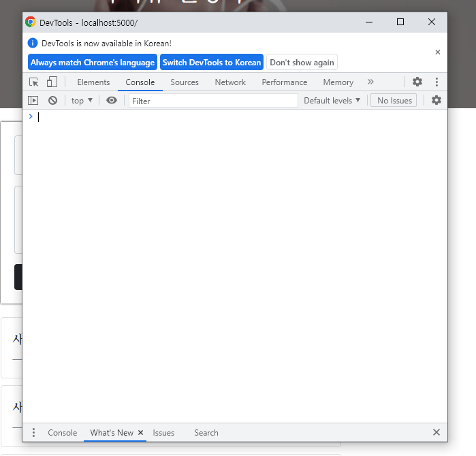Open the Sources tab

coord(185,82)
